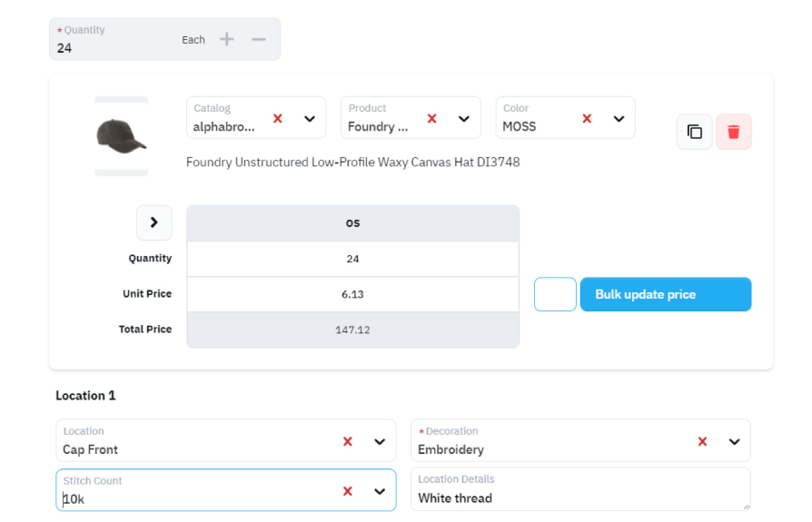Click the Stitch Count field text 10k
Viewport: 812px width, 522px height.
pos(74,499)
